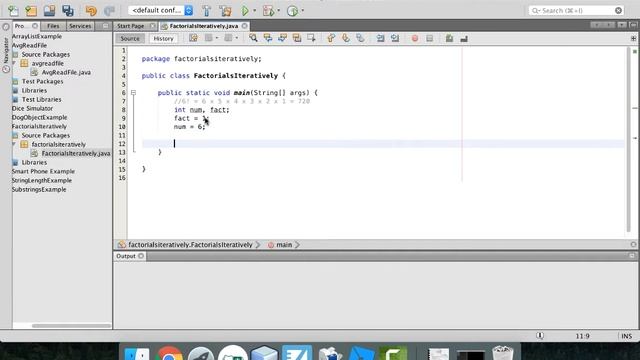This screenshot has width=640, height=360.
Task: Click the Shift Line Right icon
Action: coord(395,38)
